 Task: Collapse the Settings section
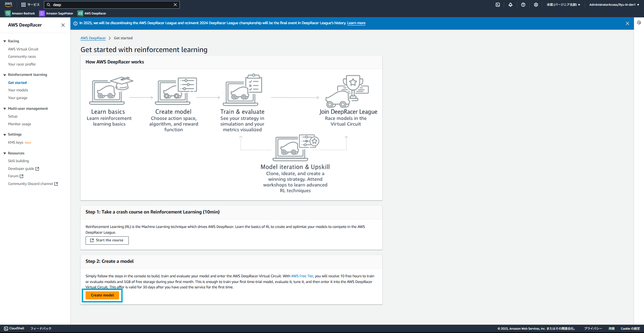[x=5, y=135]
